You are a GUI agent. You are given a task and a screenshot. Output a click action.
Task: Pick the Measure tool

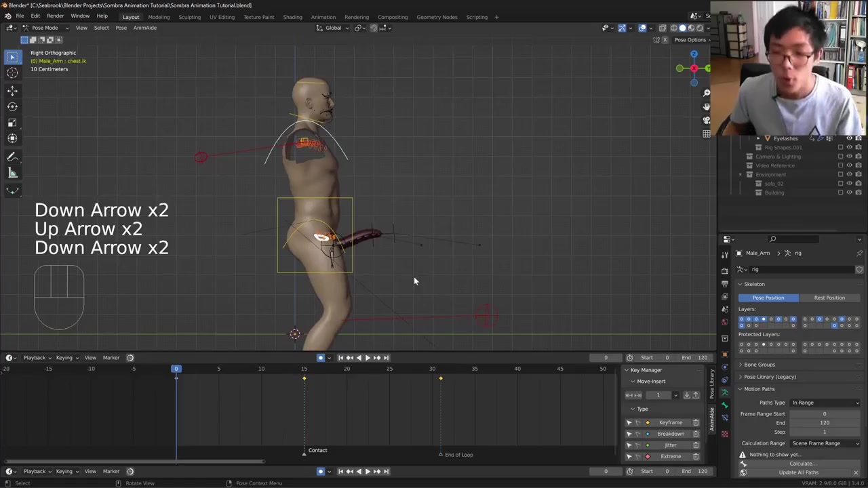[x=12, y=173]
